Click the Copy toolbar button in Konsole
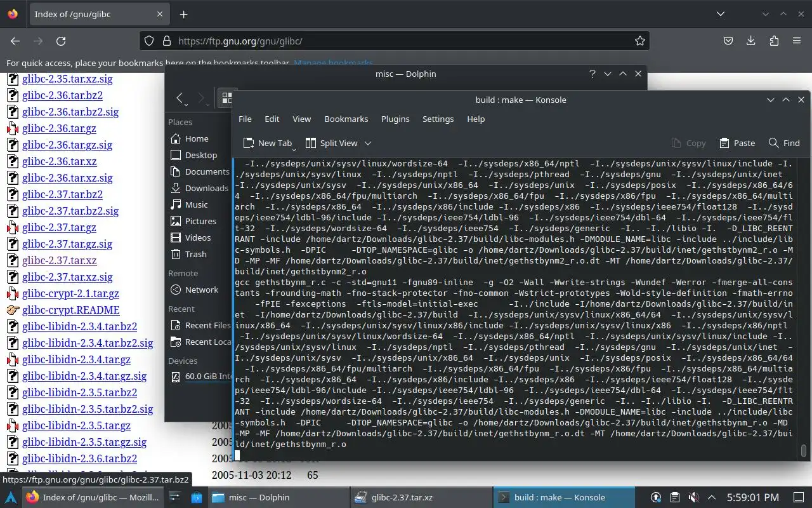 (x=688, y=143)
